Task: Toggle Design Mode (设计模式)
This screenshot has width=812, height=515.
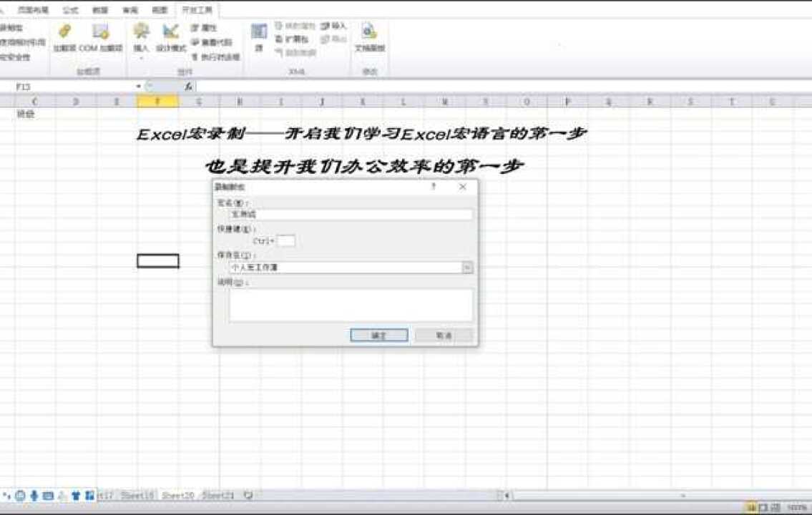Action: [171, 37]
